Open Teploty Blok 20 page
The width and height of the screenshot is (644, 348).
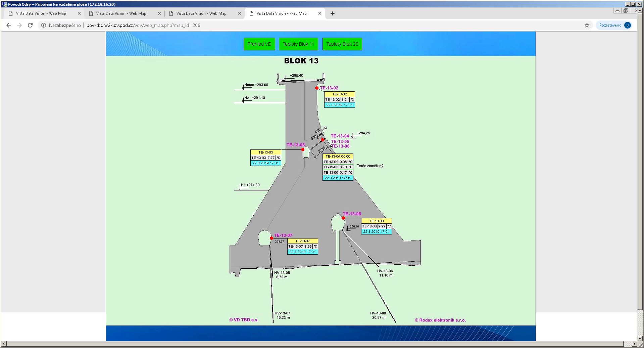tap(342, 44)
